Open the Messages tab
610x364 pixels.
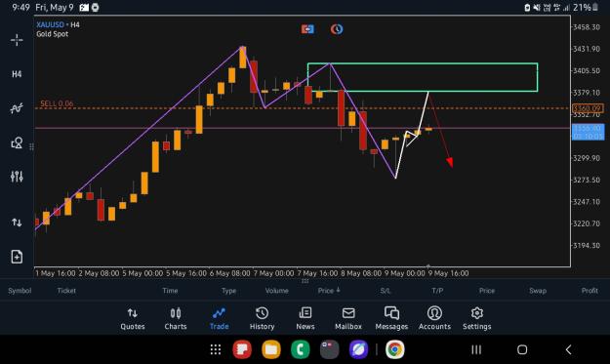391,319
